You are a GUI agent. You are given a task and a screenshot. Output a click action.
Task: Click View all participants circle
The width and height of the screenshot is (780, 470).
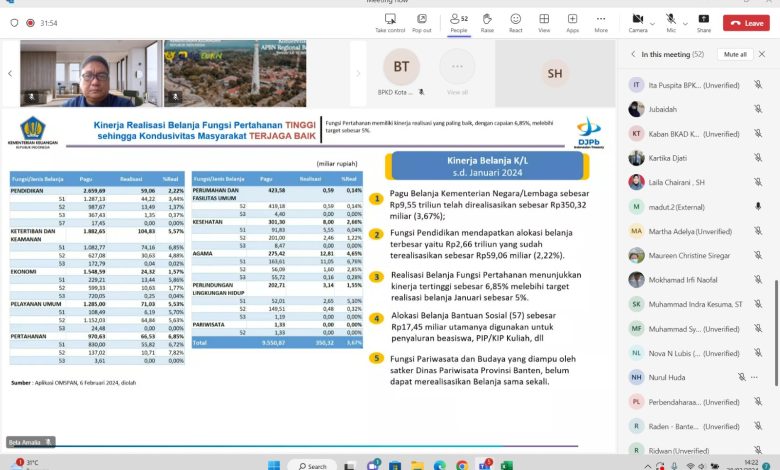457,73
